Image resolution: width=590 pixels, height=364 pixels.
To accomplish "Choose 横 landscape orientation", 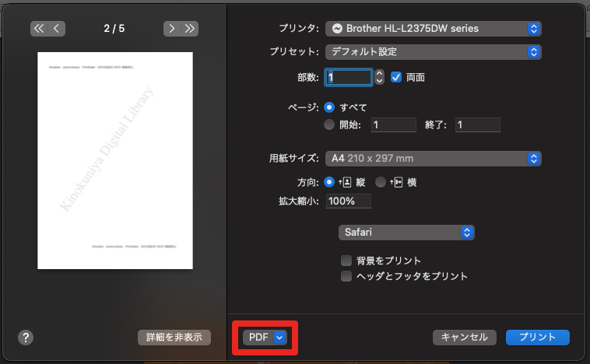I will [381, 182].
